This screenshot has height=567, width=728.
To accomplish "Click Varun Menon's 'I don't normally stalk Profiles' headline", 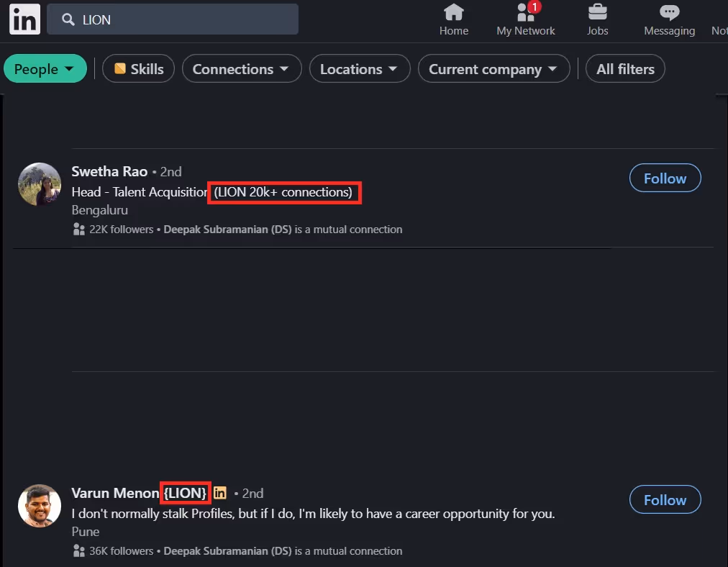I will 314,514.
